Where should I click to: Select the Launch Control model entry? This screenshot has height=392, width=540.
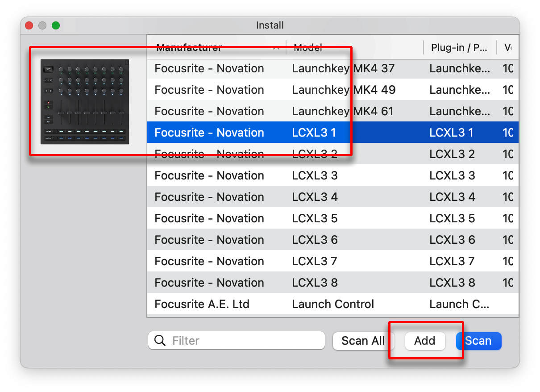pyautogui.click(x=333, y=304)
